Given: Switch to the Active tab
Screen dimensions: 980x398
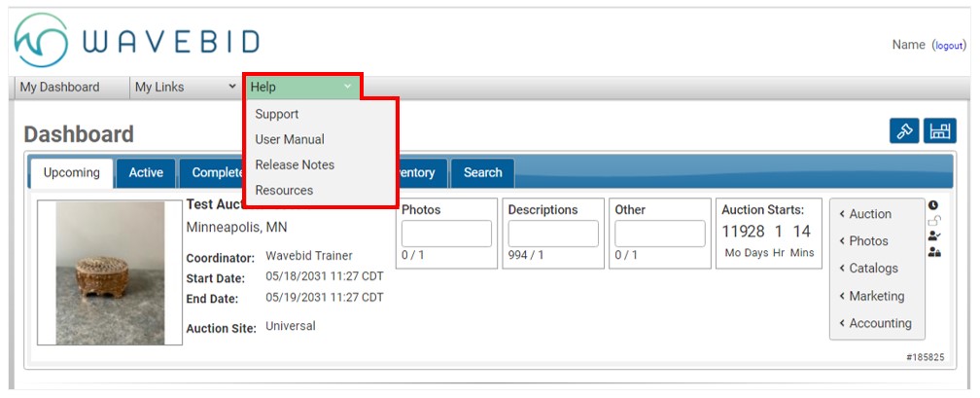Looking at the screenshot, I should click(146, 173).
